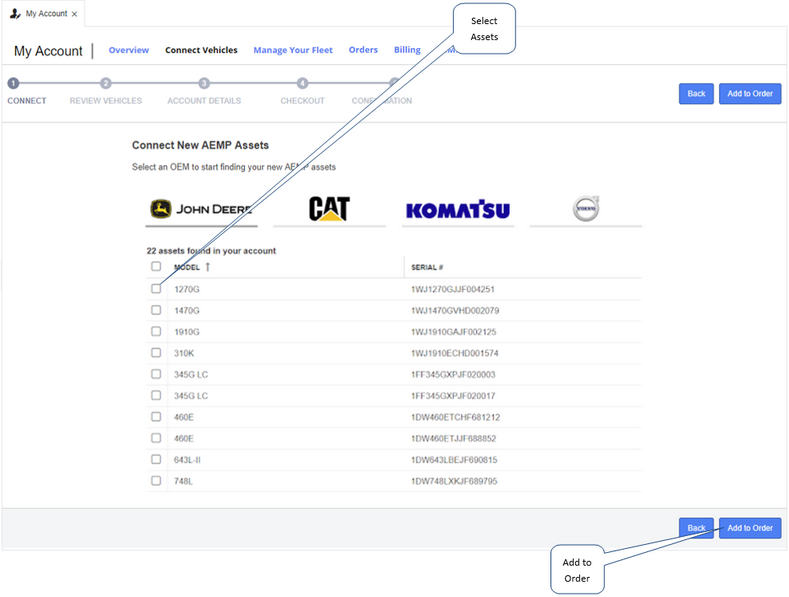Click the bottom Back button

pyautogui.click(x=696, y=528)
